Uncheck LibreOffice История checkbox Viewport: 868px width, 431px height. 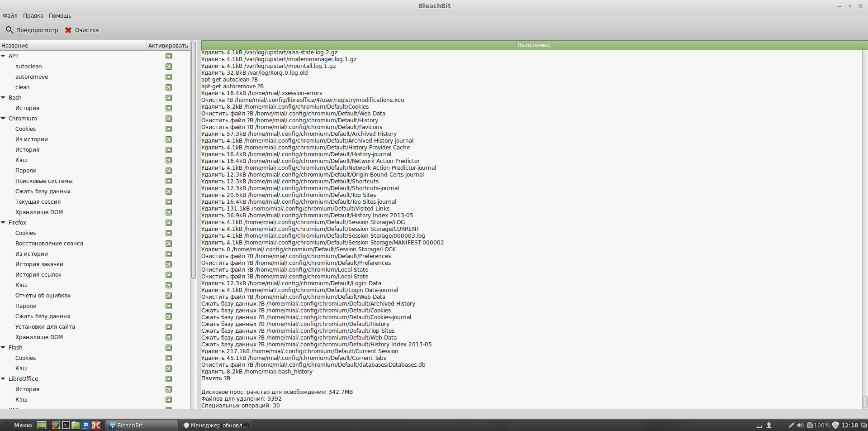pos(169,389)
